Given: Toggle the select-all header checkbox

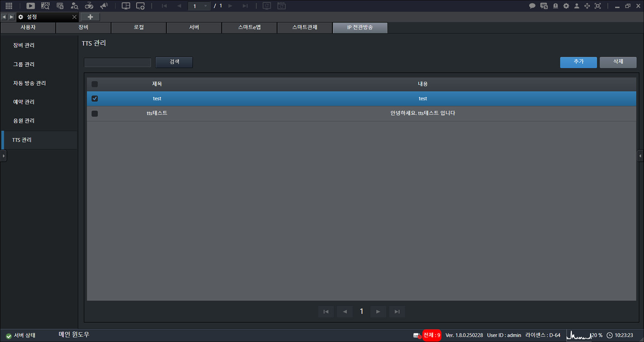Looking at the screenshot, I should pos(95,84).
